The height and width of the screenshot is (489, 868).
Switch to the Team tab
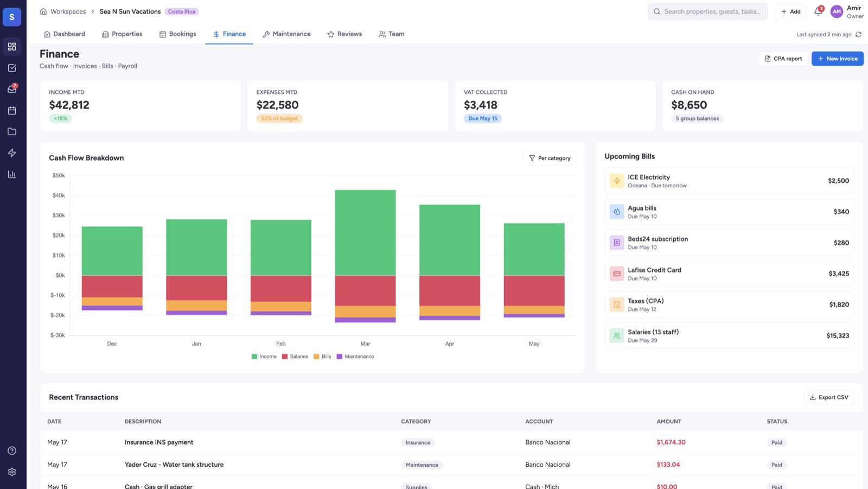tap(391, 34)
